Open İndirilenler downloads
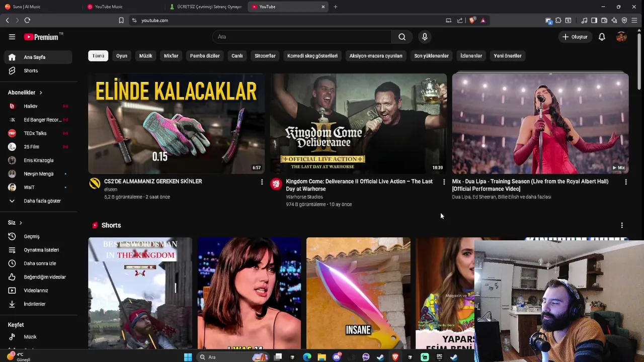 [38, 304]
